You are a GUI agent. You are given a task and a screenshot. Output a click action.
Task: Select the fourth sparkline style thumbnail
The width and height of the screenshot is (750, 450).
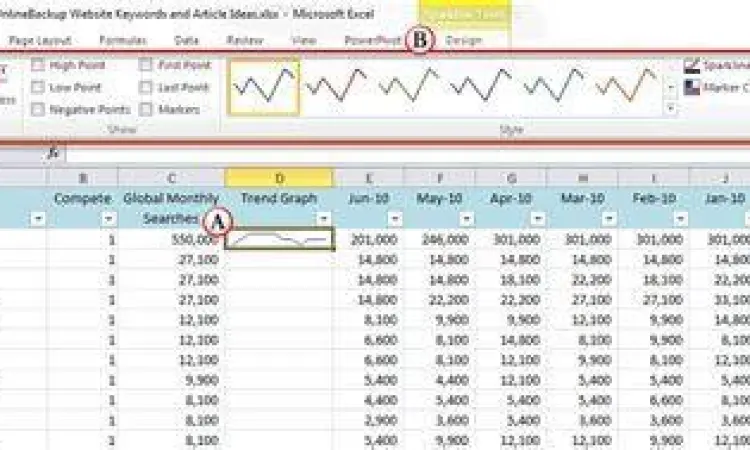481,86
